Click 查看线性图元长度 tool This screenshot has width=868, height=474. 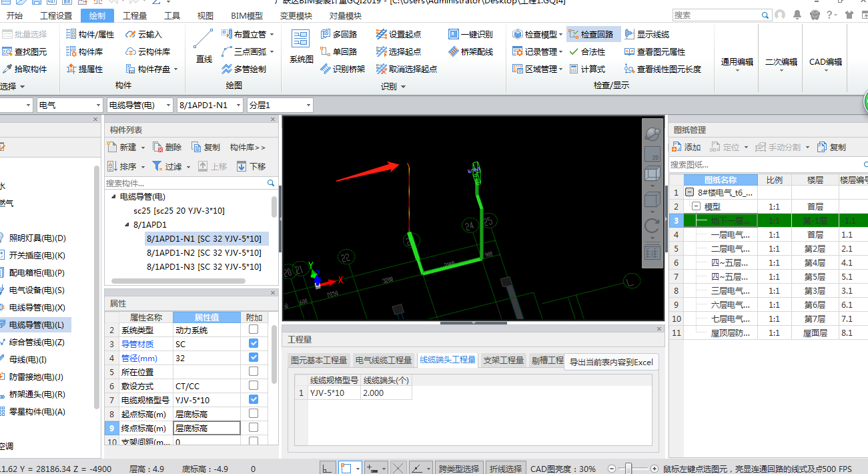663,69
